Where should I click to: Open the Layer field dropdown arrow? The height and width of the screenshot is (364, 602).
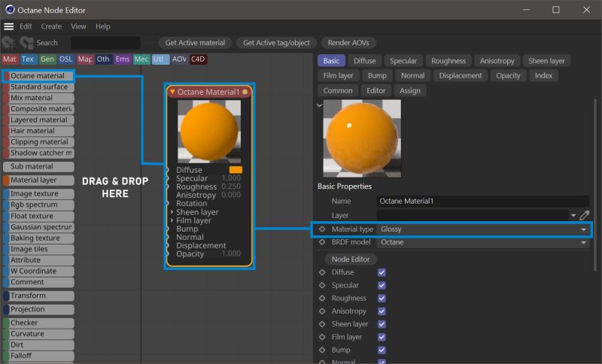click(x=573, y=216)
